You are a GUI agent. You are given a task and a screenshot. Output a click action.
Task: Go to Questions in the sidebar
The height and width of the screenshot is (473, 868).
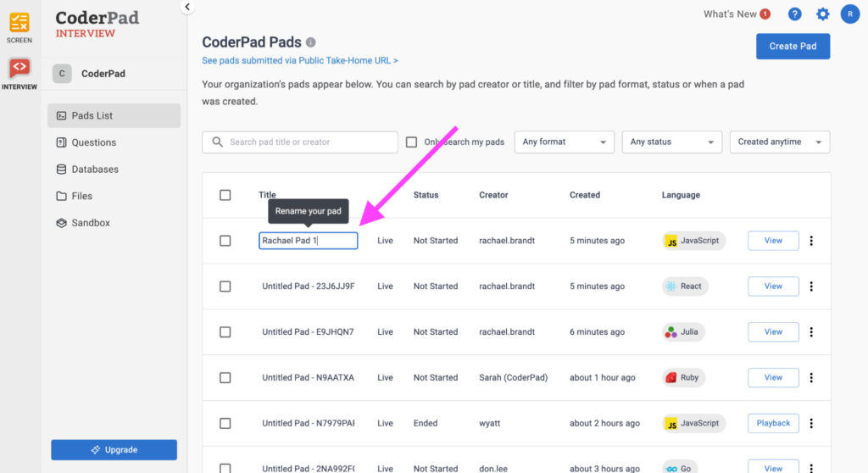(x=94, y=142)
